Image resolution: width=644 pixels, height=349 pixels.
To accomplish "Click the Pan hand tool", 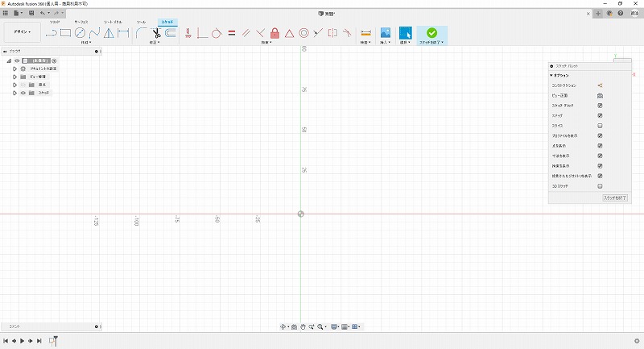I will [x=303, y=326].
